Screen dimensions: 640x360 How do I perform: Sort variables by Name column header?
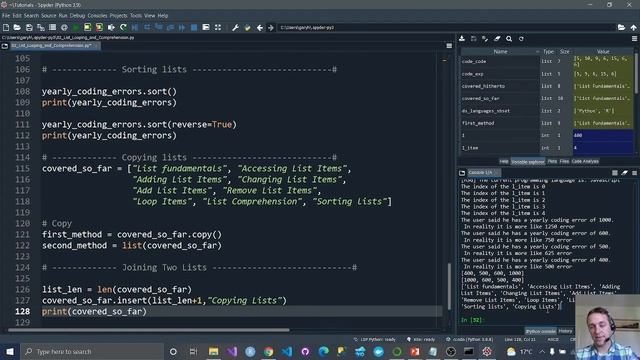point(500,51)
